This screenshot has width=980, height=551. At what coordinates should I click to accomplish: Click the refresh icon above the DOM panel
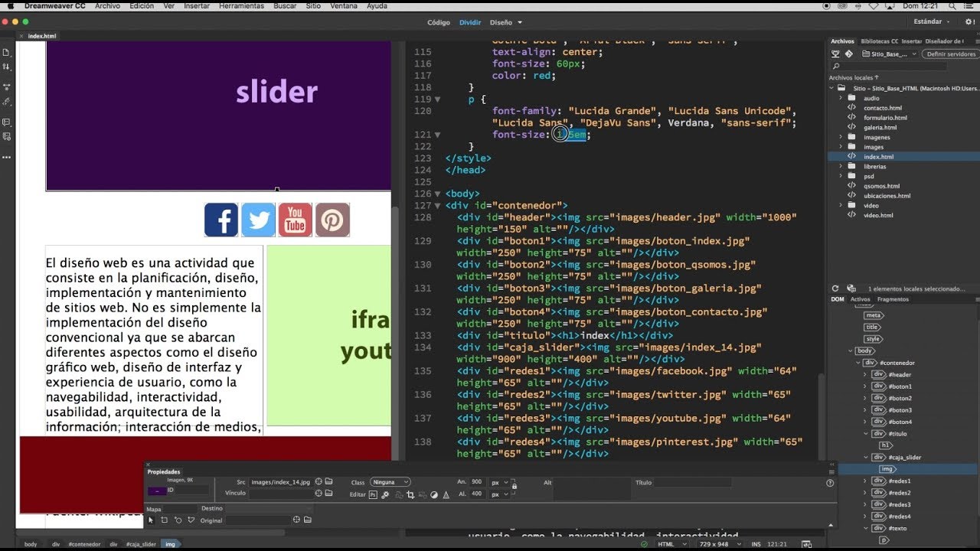tap(835, 289)
